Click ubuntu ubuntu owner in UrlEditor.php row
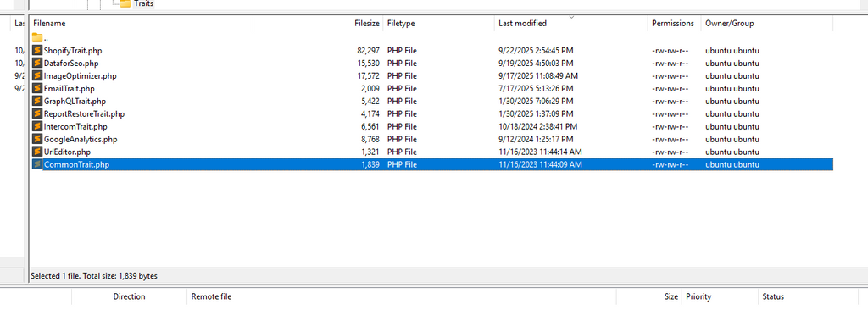This screenshot has height=332, width=868. tap(732, 152)
